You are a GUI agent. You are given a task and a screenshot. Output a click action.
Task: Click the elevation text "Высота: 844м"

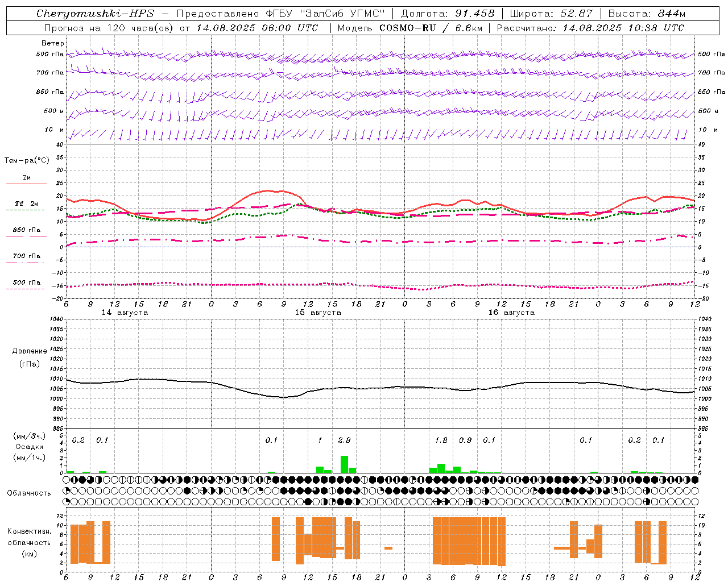pyautogui.click(x=647, y=14)
